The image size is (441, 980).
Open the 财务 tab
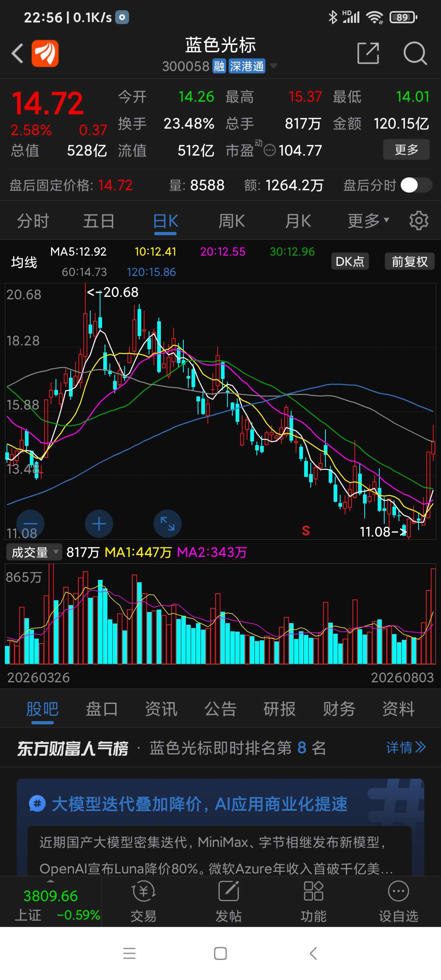pyautogui.click(x=339, y=708)
